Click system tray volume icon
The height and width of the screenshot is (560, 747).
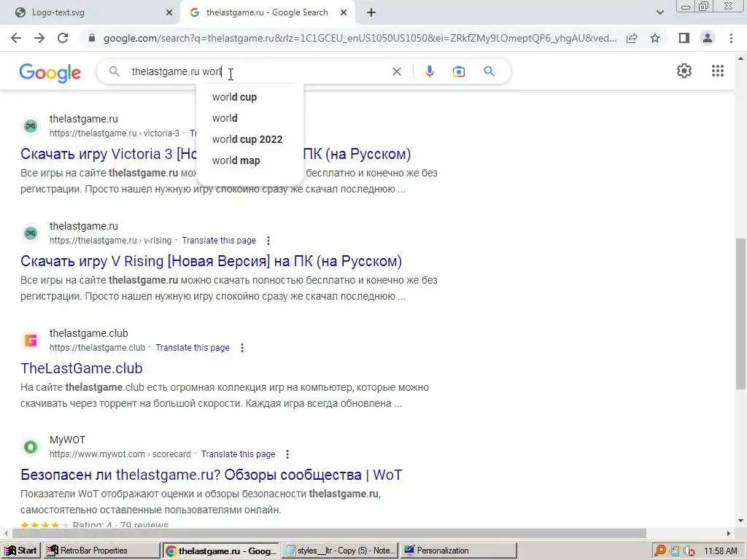pos(689,551)
